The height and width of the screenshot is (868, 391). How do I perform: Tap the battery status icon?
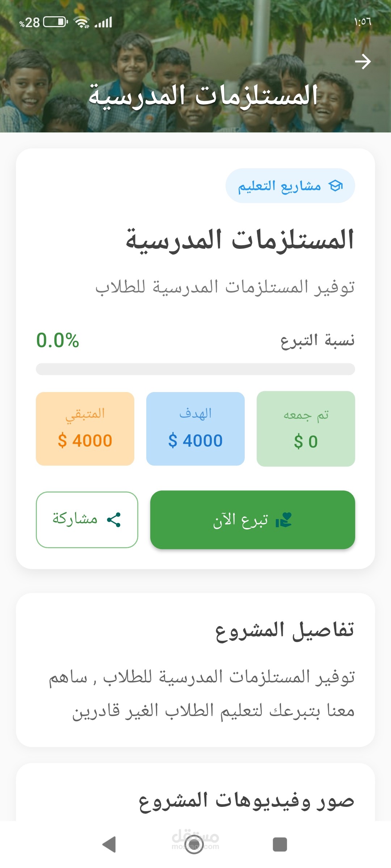[x=55, y=22]
